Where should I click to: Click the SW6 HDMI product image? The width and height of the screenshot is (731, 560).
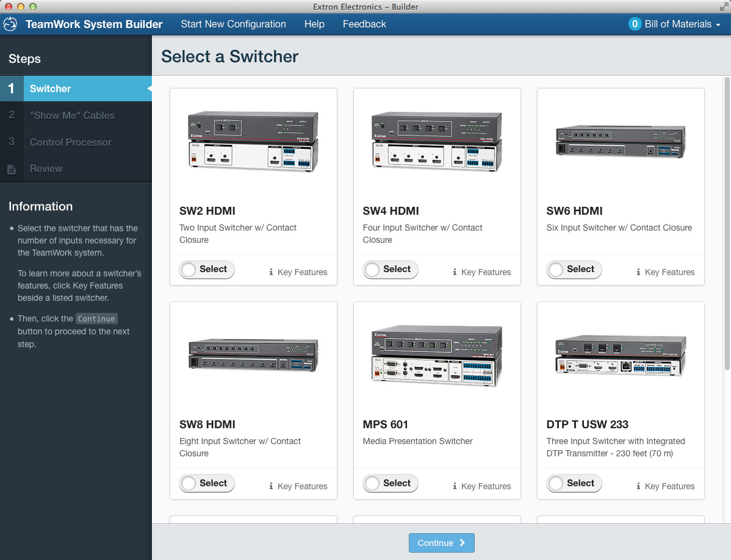(621, 142)
